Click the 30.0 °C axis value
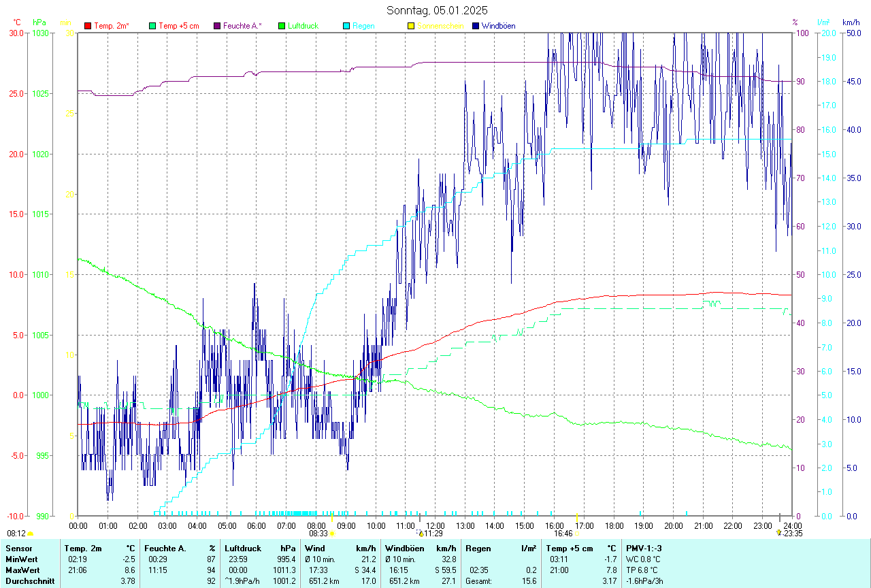 pos(16,33)
